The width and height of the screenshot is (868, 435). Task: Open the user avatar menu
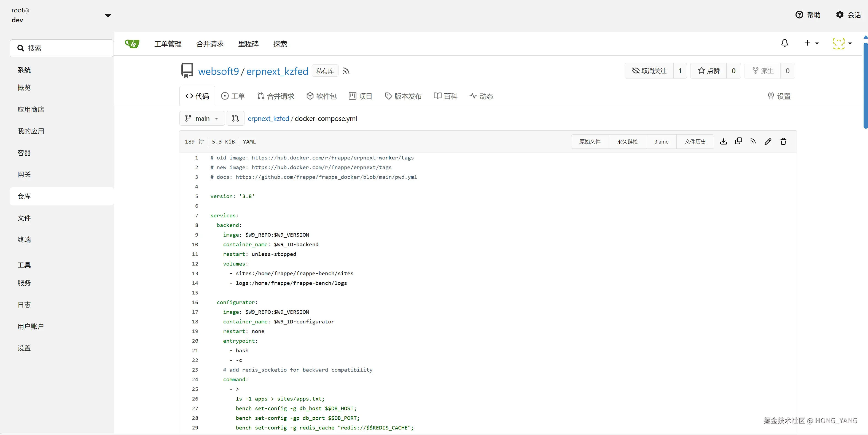pos(842,43)
